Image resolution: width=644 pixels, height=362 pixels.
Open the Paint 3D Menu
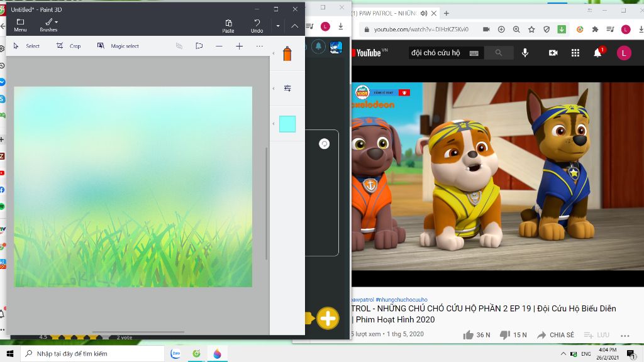20,25
